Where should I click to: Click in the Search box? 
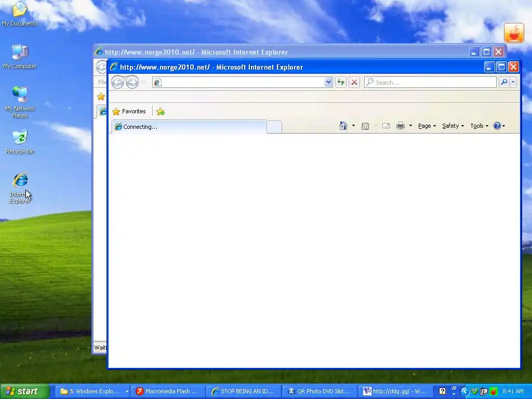tap(430, 82)
